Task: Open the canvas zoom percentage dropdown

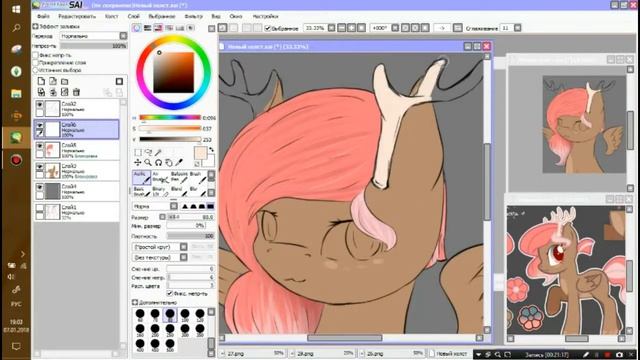Action: click(331, 28)
